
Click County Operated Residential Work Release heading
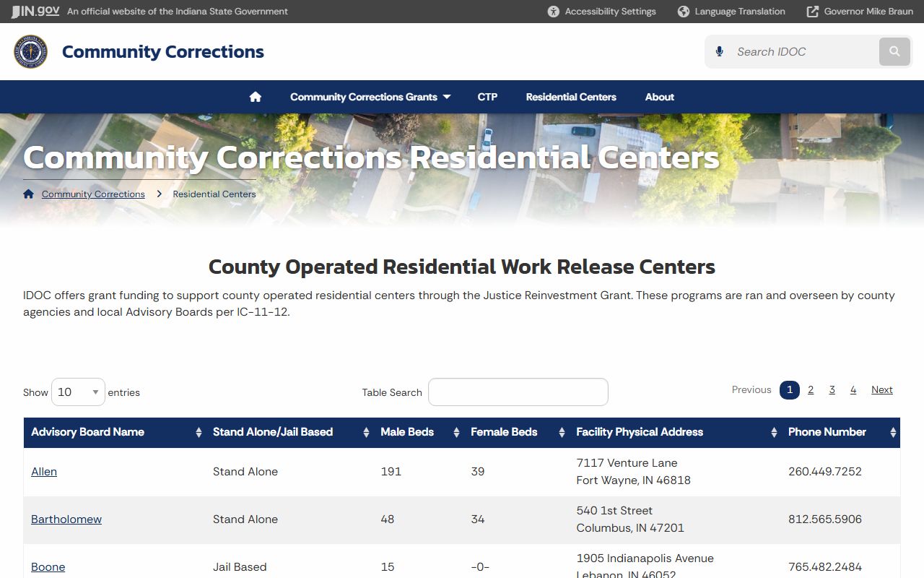click(x=462, y=267)
